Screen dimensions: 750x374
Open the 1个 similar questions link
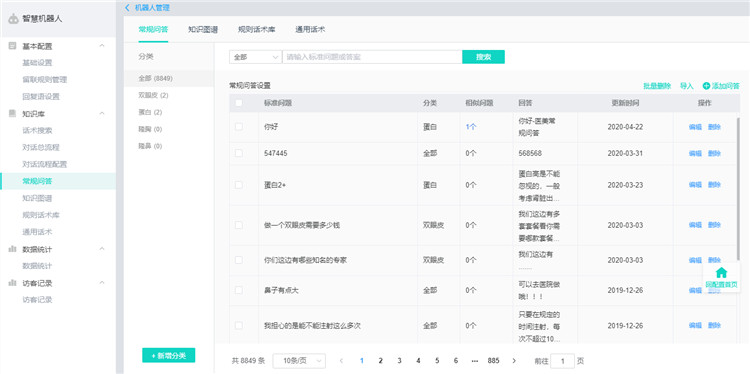pos(471,127)
